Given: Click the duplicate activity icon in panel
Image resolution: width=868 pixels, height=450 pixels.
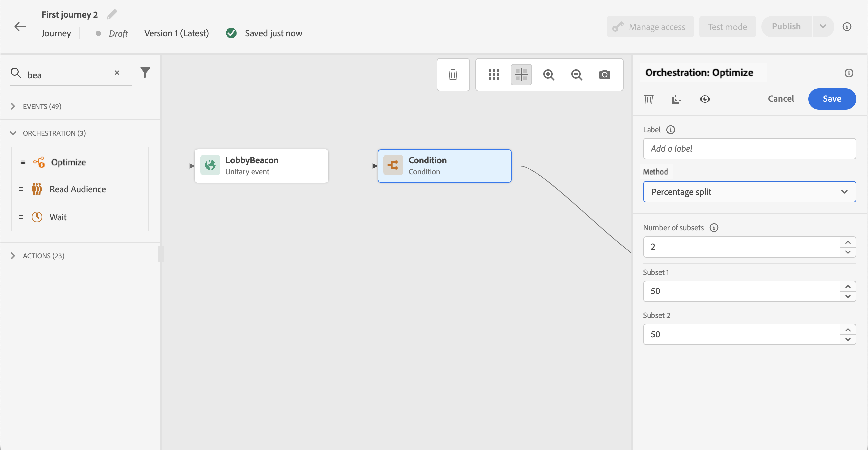Looking at the screenshot, I should coord(677,99).
